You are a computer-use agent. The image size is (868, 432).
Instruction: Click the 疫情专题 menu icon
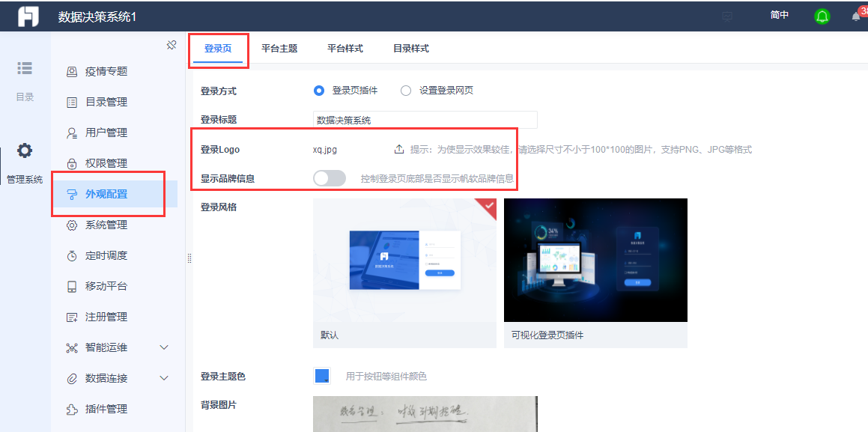72,71
